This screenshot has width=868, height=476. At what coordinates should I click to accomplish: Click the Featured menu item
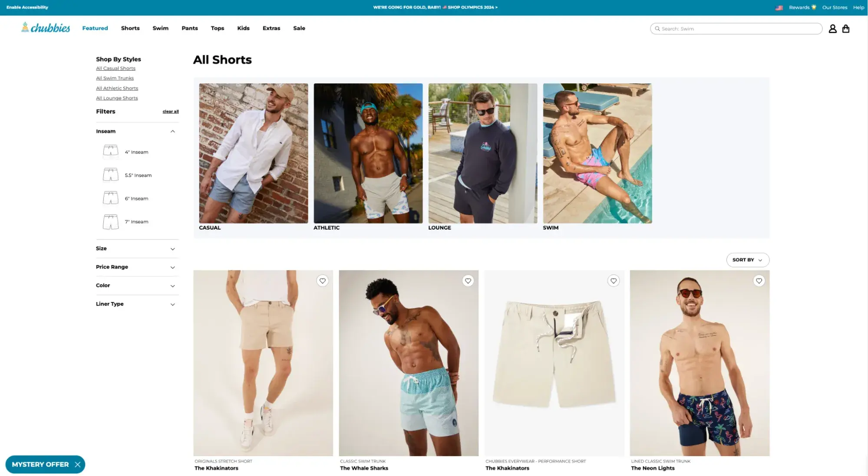pyautogui.click(x=95, y=28)
